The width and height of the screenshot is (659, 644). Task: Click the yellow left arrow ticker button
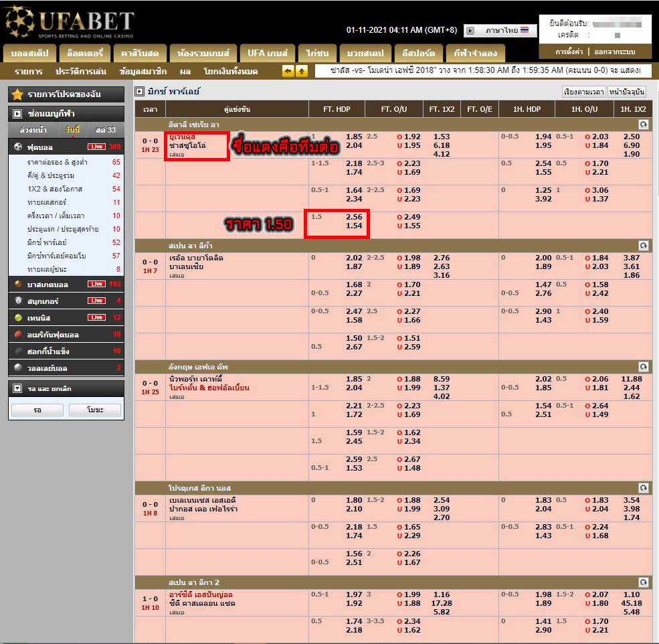(288, 71)
